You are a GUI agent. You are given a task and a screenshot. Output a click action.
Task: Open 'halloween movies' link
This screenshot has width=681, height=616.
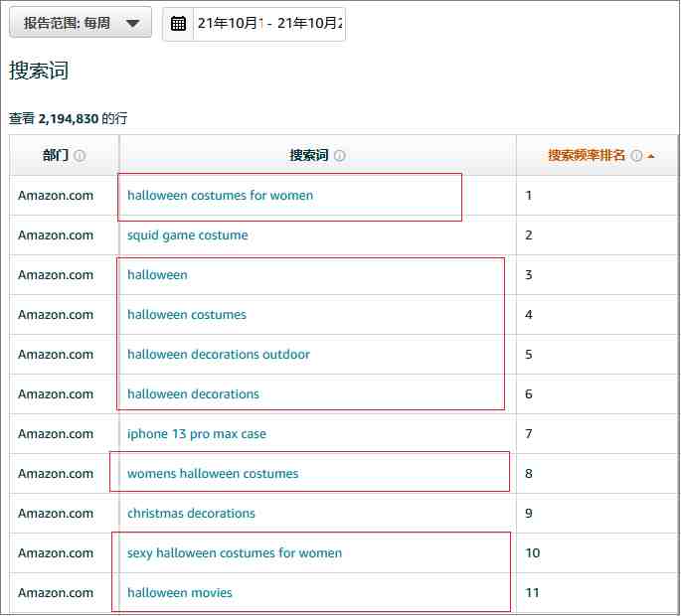tap(180, 593)
